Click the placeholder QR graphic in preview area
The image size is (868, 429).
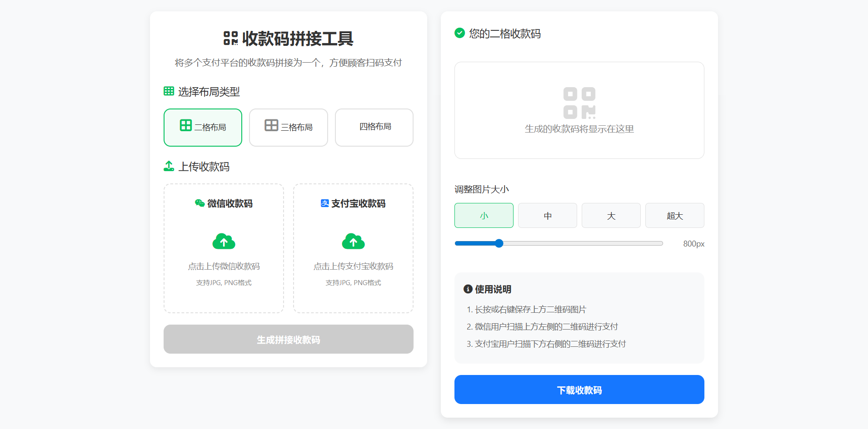point(579,102)
